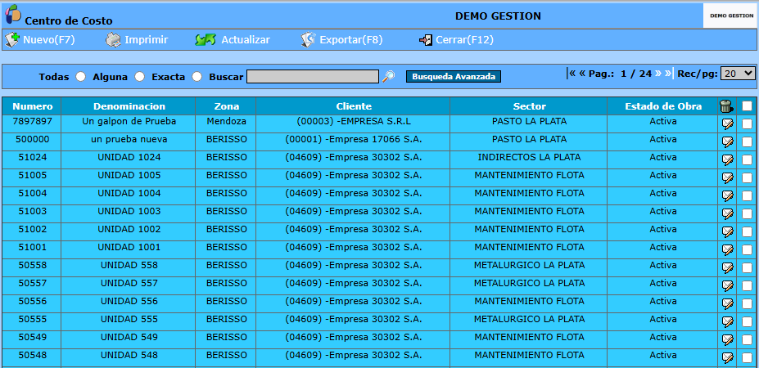Click the Actualizar refresh icon
759x368 pixels.
pyautogui.click(x=206, y=40)
